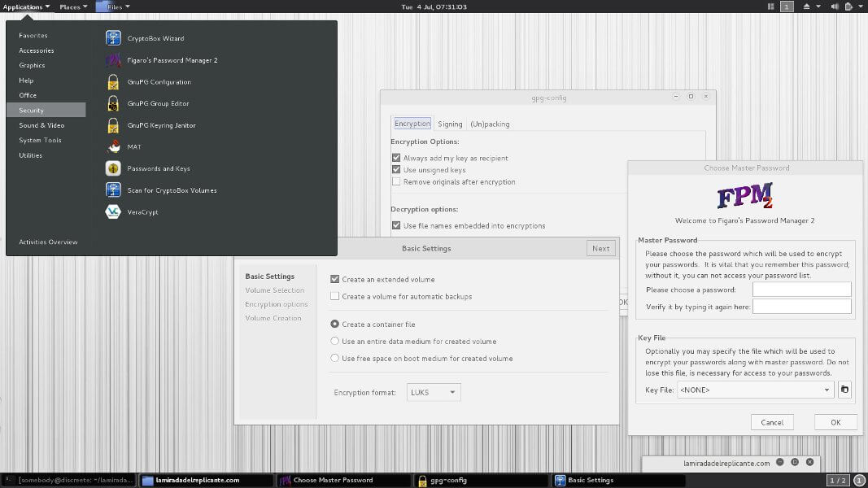Image resolution: width=868 pixels, height=488 pixels.
Task: Enable Remove originals after encryption
Action: coord(396,182)
